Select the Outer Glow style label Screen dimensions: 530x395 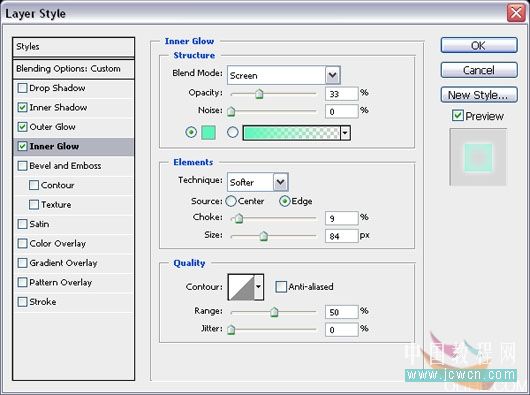pyautogui.click(x=52, y=127)
